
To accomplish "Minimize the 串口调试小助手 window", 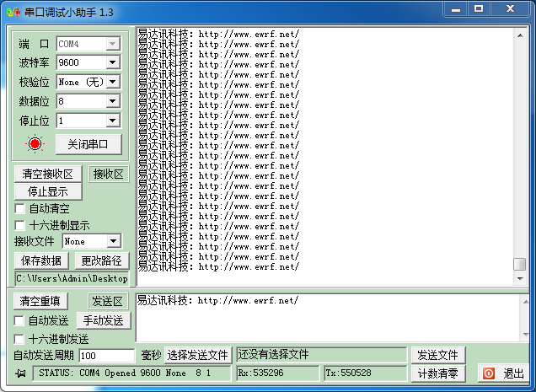I will pyautogui.click(x=456, y=9).
